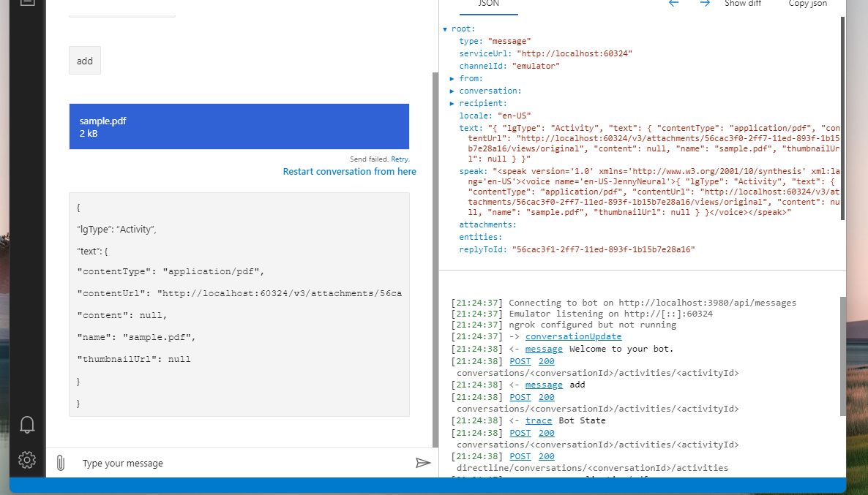Open Emulator settings with the gear icon
Viewport: 868px width, 495px height.
(x=27, y=460)
